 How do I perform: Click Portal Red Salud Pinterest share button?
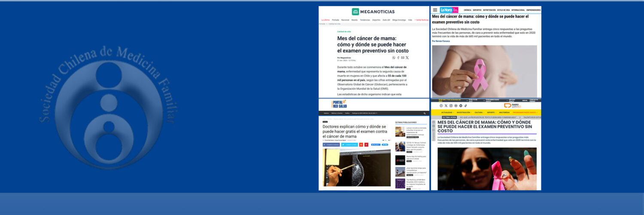tap(366, 144)
